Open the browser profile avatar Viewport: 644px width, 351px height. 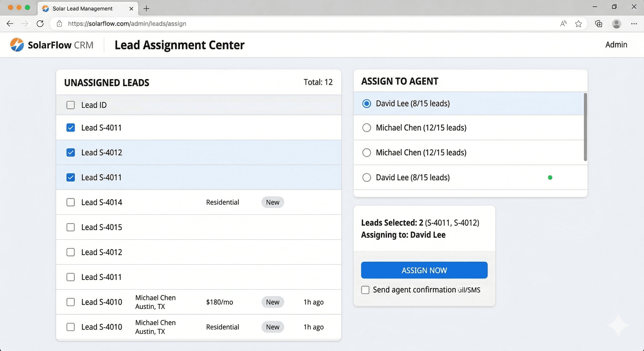point(616,24)
